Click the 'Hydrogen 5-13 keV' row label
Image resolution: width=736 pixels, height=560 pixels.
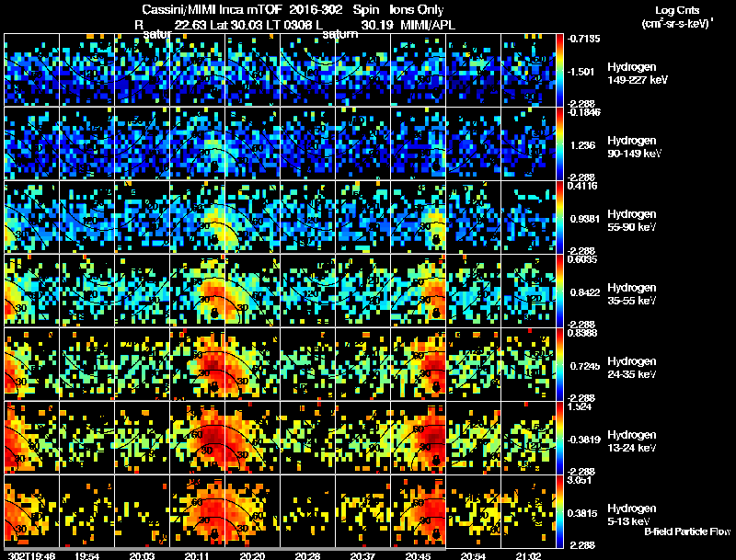(632, 515)
